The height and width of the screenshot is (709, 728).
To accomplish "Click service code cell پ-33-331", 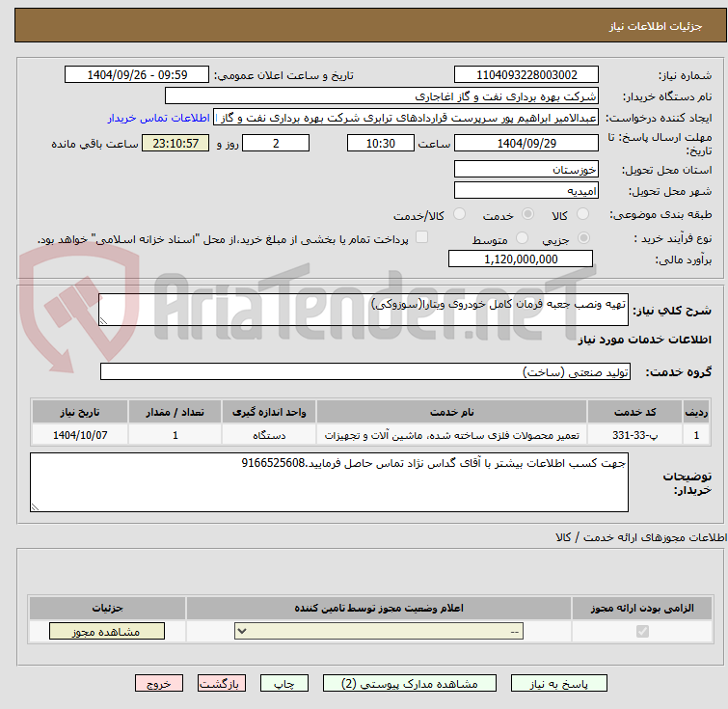I will (x=634, y=435).
